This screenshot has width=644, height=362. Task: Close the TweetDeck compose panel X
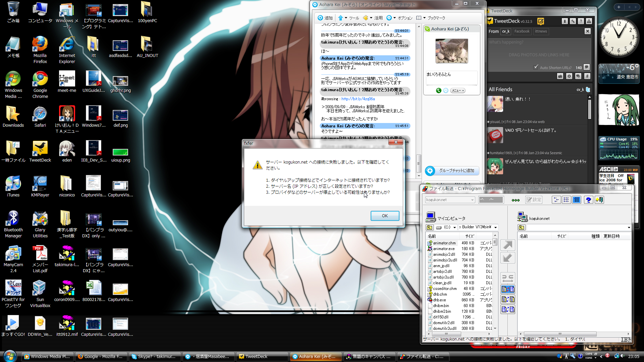click(588, 31)
